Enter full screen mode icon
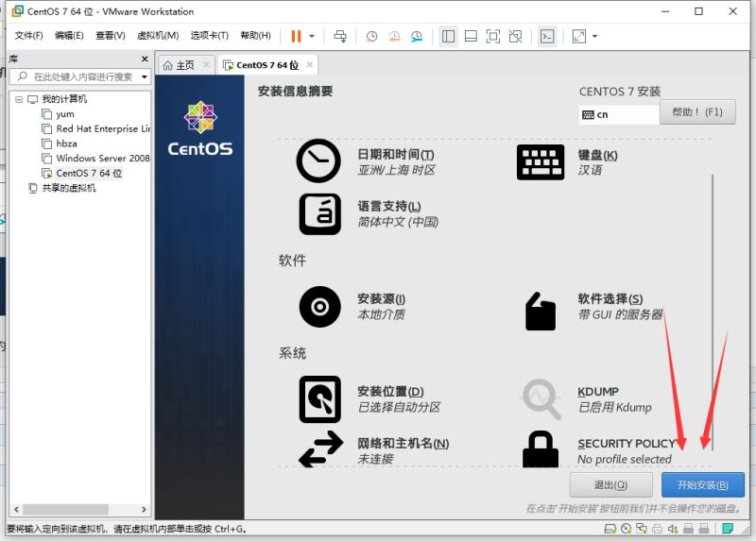This screenshot has width=756, height=541. point(492,36)
